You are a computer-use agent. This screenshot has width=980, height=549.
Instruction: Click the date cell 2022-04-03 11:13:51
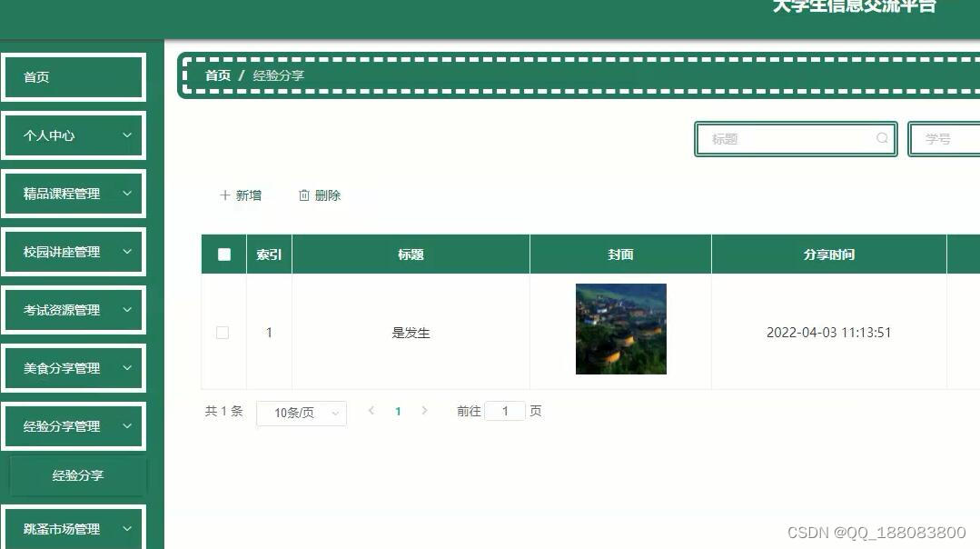click(828, 333)
